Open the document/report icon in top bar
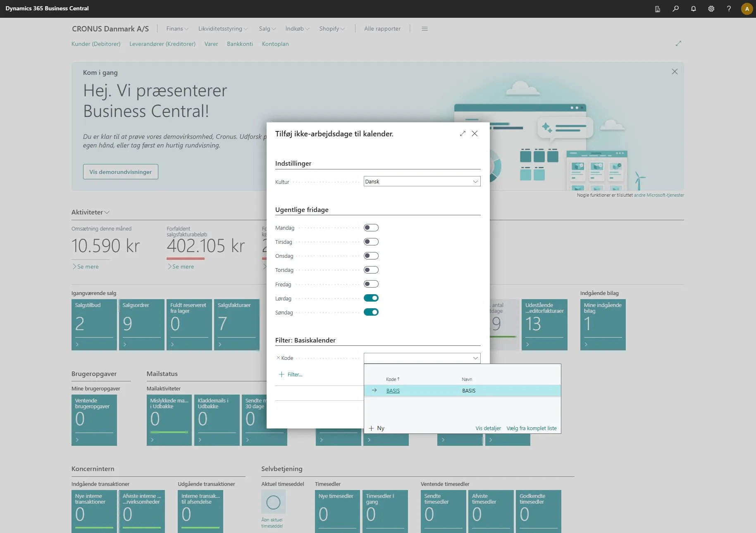 pyautogui.click(x=658, y=9)
